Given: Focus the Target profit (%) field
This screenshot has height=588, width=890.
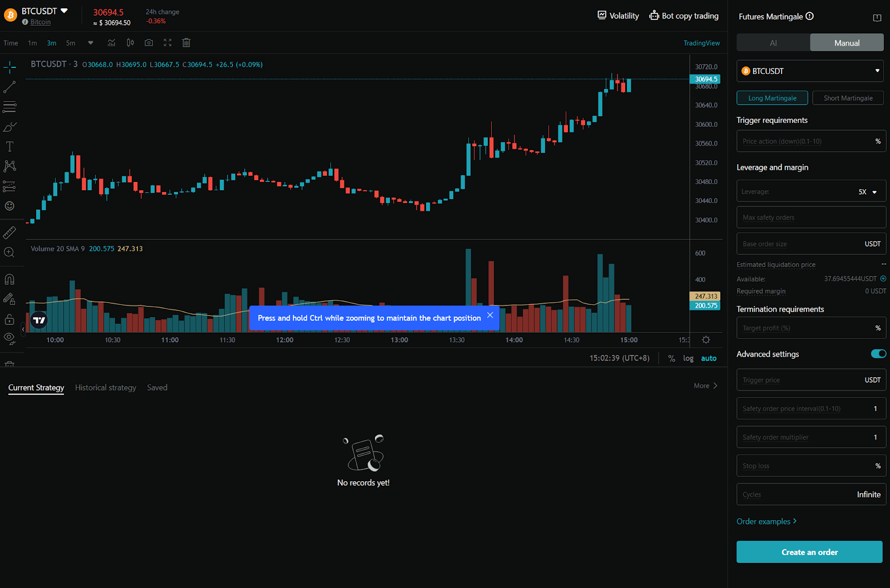Looking at the screenshot, I should point(812,328).
